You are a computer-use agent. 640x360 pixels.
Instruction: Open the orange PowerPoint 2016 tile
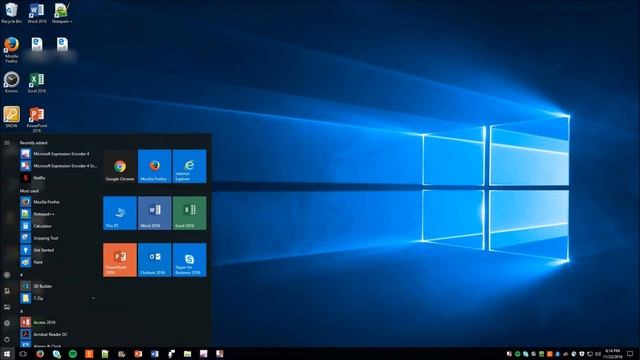pyautogui.click(x=120, y=260)
